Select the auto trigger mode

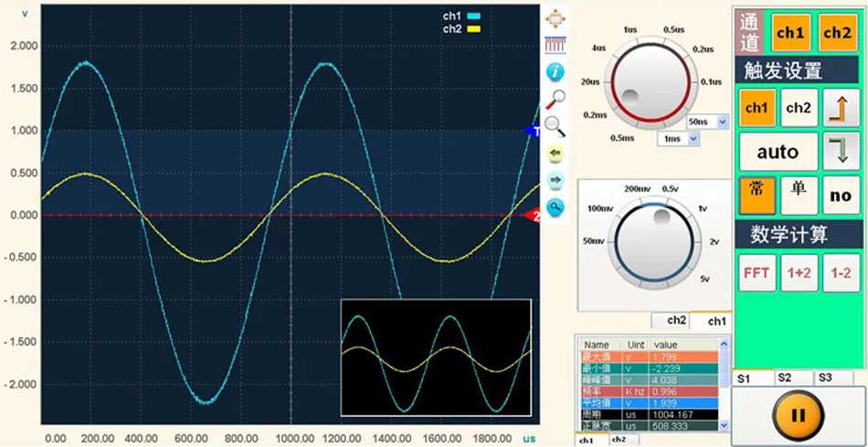point(778,151)
